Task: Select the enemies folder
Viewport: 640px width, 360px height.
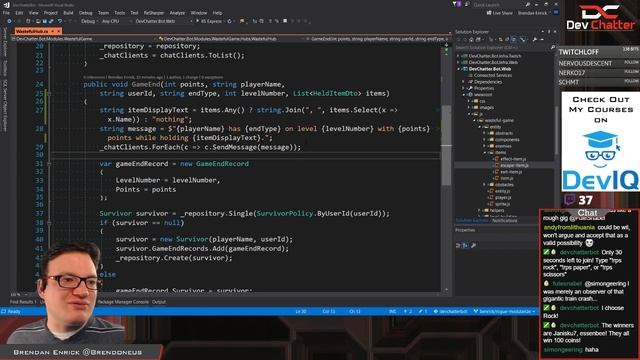Action: point(503,146)
